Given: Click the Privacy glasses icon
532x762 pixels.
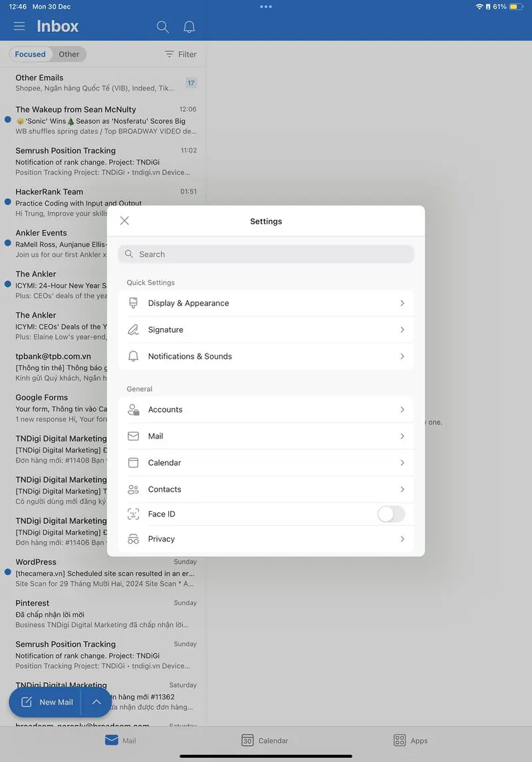Looking at the screenshot, I should coord(133,539).
